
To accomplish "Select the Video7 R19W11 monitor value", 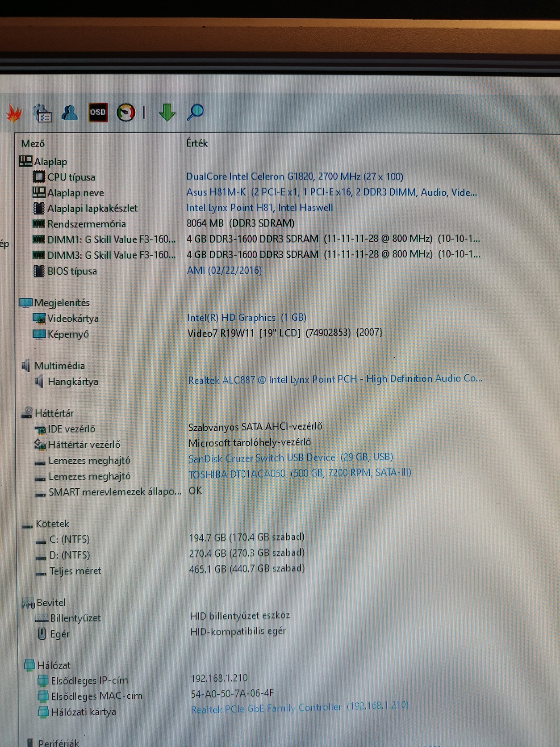I will point(285,333).
